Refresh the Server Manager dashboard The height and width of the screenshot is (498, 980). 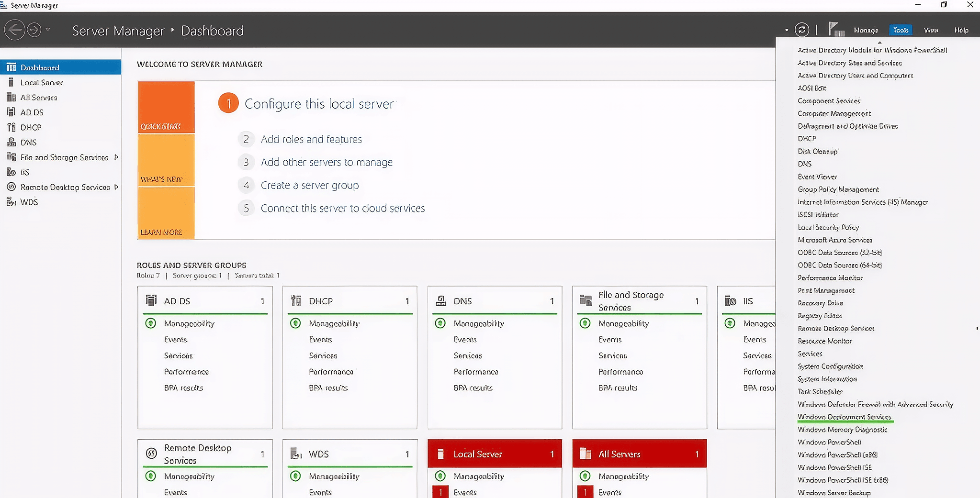coord(802,30)
